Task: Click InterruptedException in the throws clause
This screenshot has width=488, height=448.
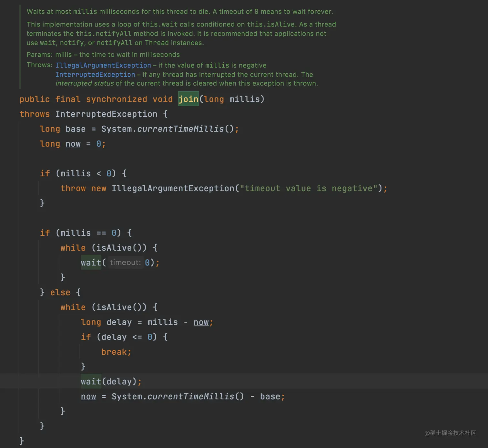Action: click(x=106, y=114)
